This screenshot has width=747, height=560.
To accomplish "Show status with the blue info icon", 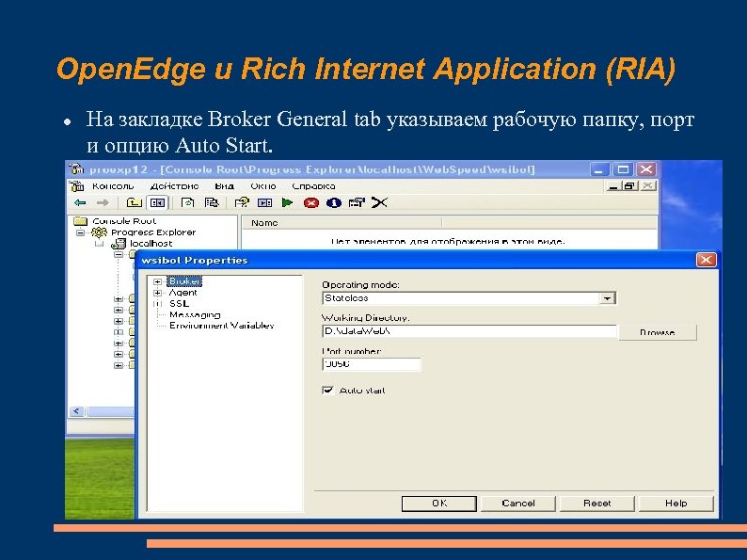I will 333,203.
